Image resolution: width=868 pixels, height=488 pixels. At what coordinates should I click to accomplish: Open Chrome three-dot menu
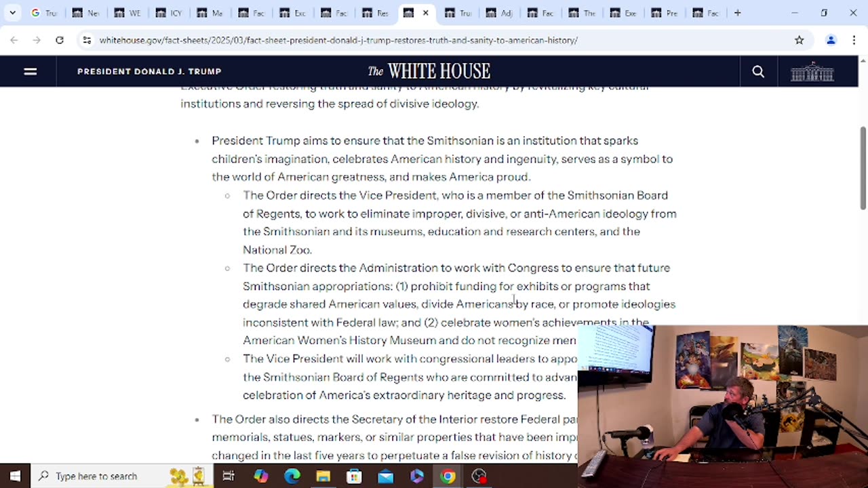[853, 40]
